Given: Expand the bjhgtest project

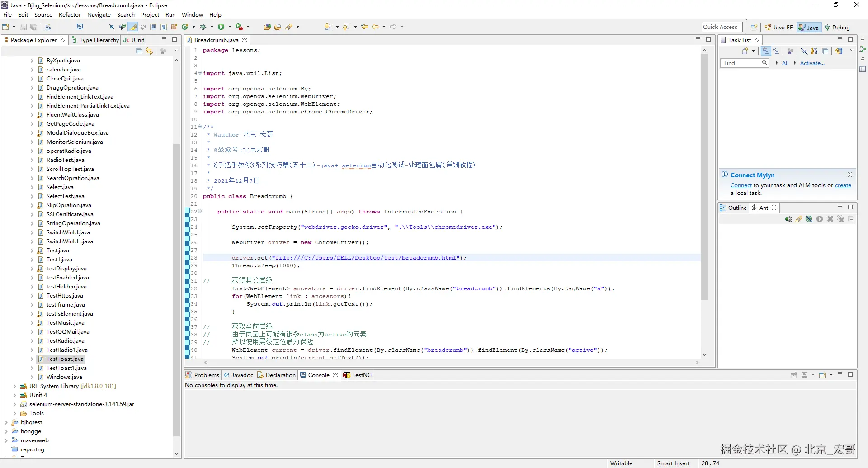Looking at the screenshot, I should [6, 422].
